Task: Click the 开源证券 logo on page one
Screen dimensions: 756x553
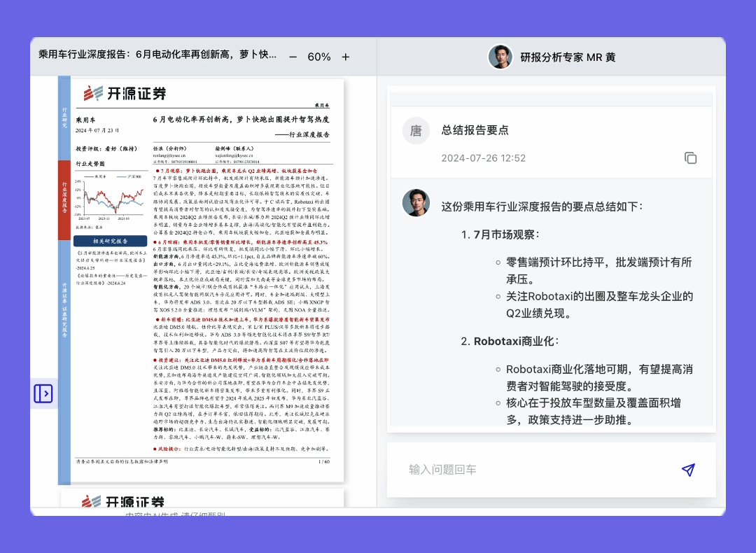Action: (x=125, y=93)
